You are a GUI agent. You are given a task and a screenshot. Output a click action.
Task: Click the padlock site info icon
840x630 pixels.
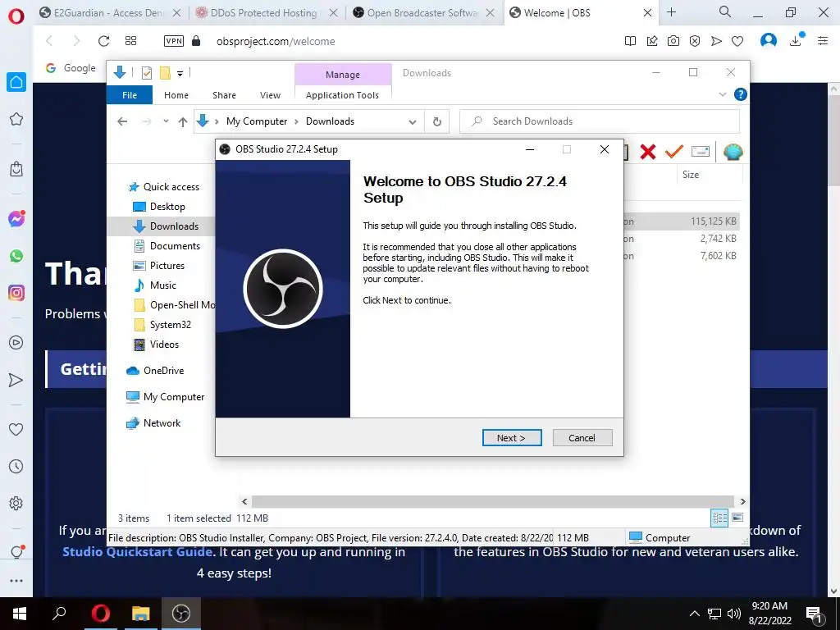196,41
